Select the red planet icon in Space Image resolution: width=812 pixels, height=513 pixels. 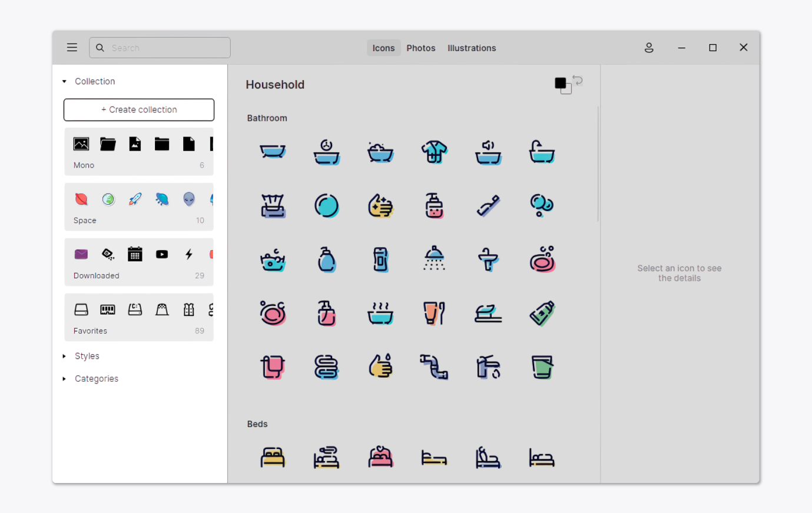(81, 199)
